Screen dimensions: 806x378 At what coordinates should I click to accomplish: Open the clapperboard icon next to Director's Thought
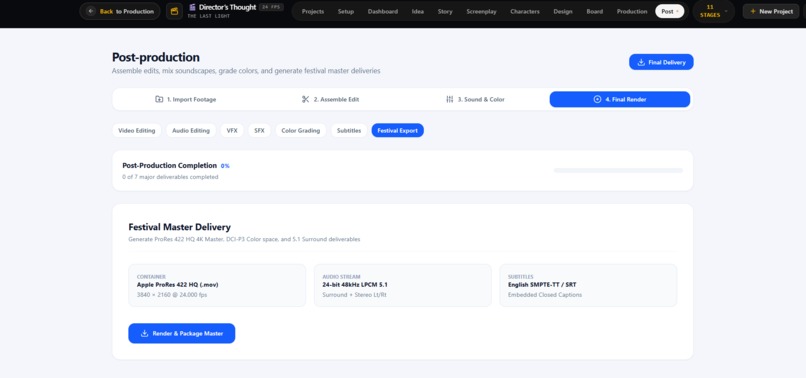174,11
